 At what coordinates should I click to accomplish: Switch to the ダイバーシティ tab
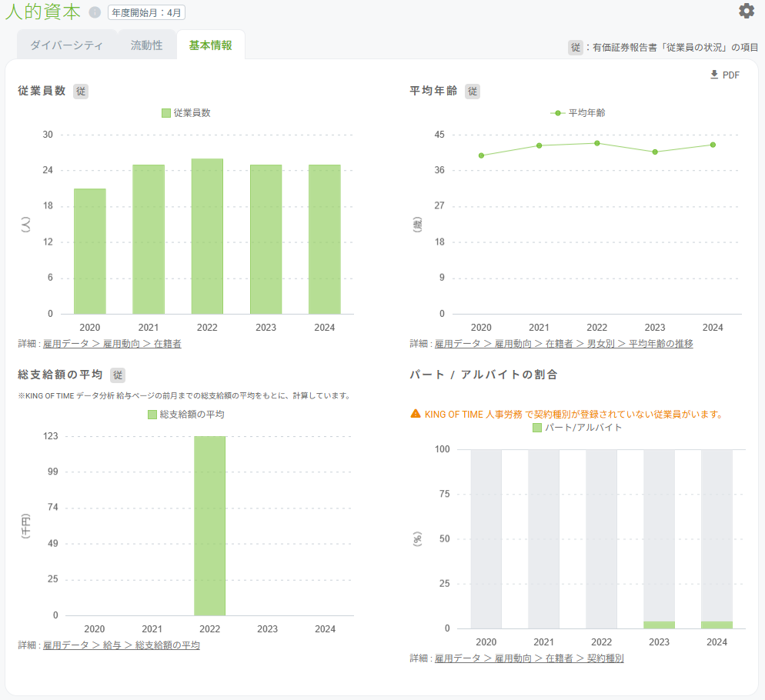pos(66,45)
